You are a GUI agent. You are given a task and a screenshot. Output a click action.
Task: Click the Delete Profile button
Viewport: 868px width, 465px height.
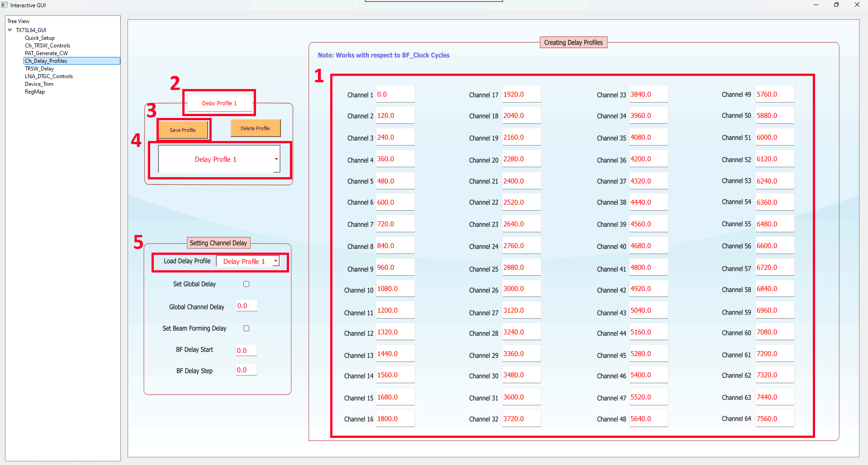(x=255, y=128)
